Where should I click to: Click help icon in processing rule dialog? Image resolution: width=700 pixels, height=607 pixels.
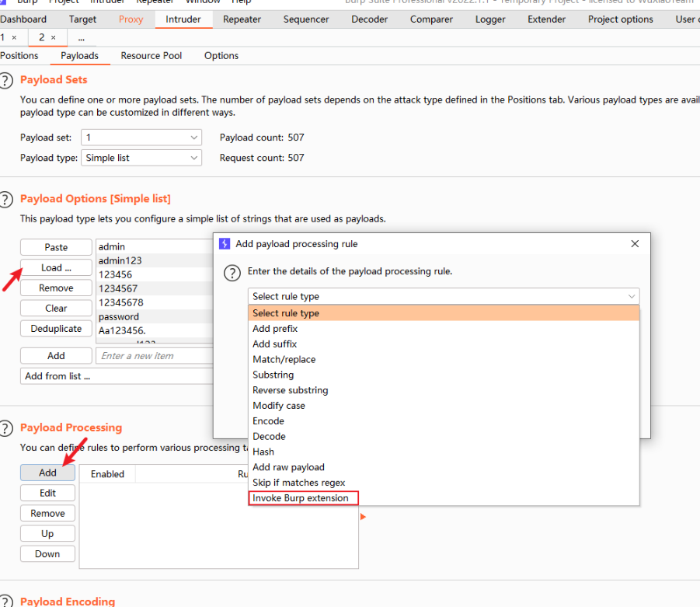[232, 273]
